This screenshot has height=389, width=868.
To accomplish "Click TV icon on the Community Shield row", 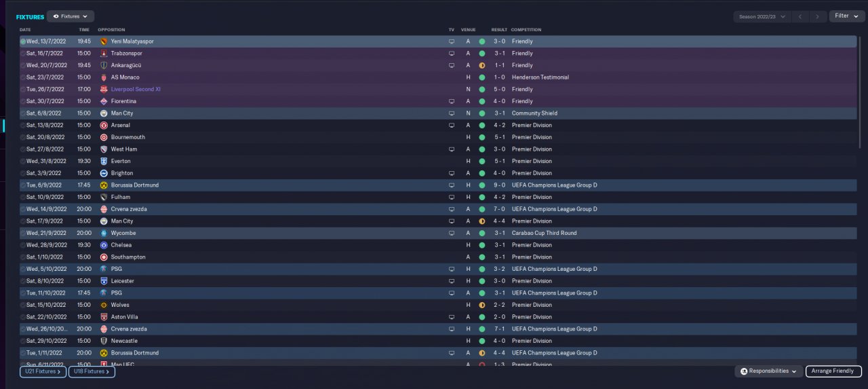I will click(x=452, y=113).
